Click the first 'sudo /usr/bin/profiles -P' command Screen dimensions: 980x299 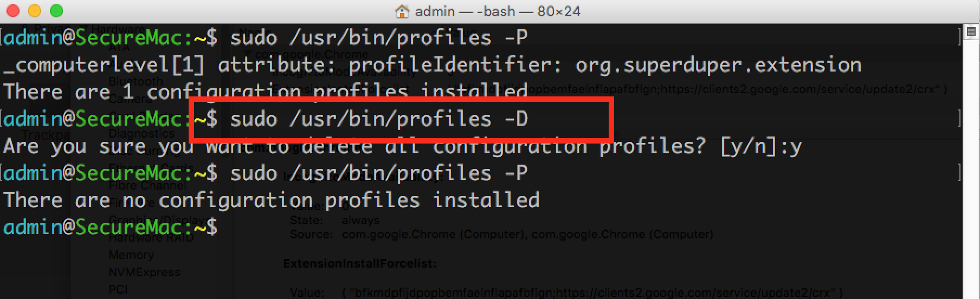378,38
